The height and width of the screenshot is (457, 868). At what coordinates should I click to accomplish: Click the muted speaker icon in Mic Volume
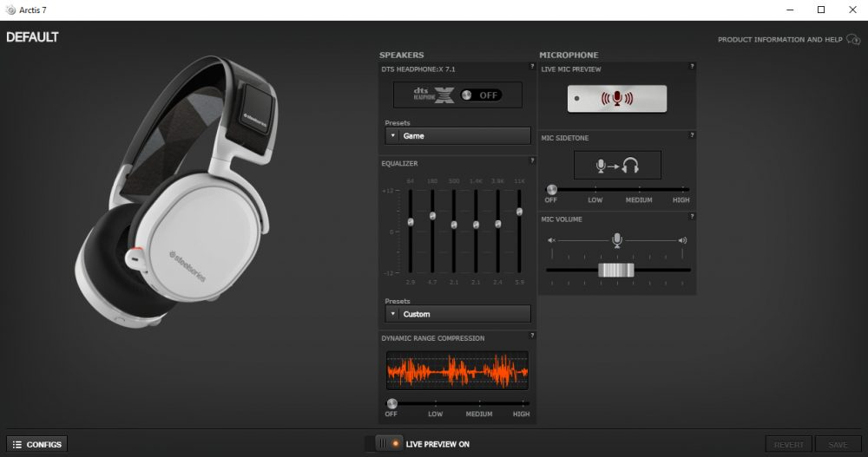[x=551, y=240]
